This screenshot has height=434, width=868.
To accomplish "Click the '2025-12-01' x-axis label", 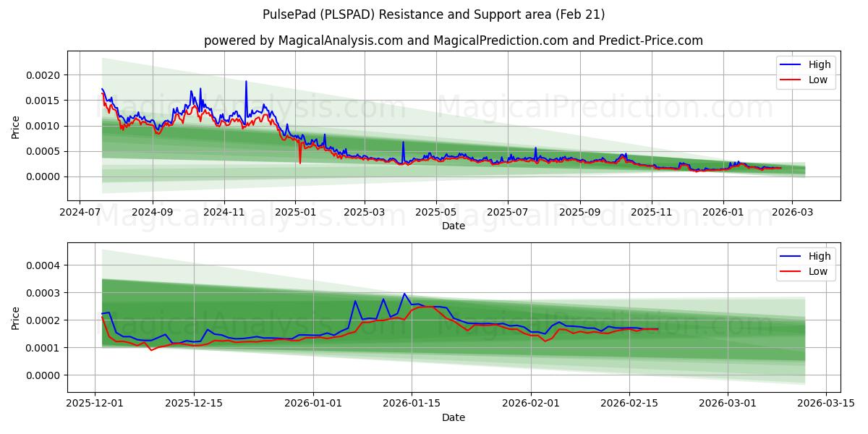I will coord(95,405).
